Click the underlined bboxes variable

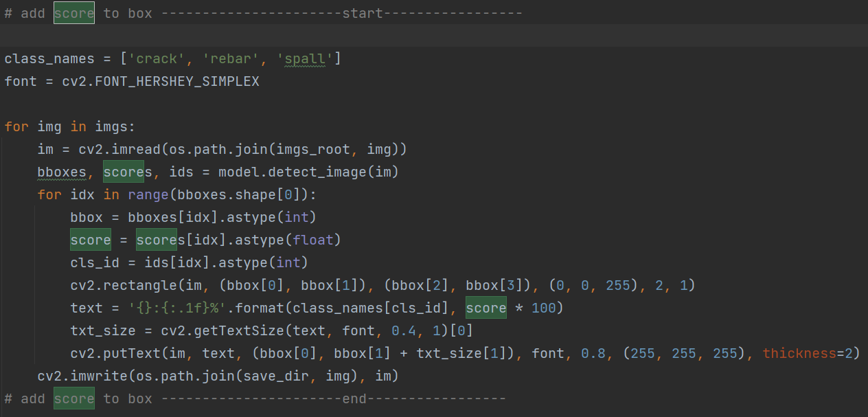coord(61,172)
